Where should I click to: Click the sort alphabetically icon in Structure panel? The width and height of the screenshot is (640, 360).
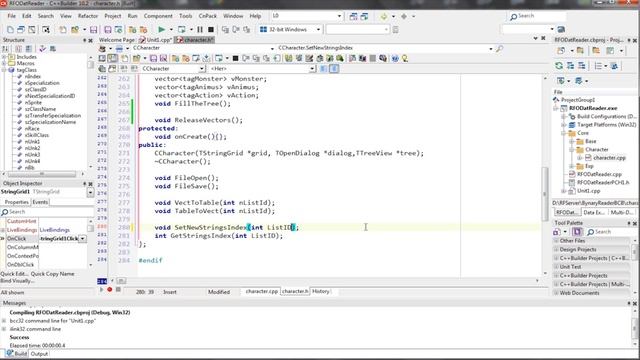click(x=6, y=49)
